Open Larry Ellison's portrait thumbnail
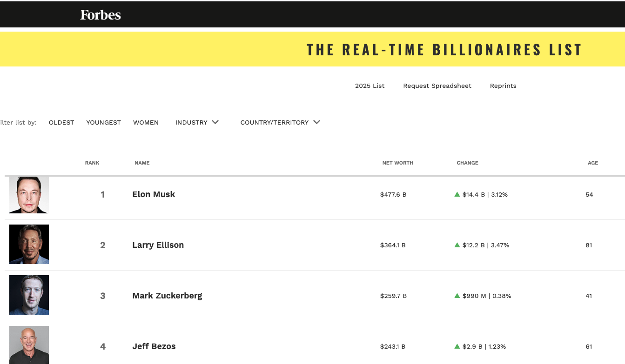The image size is (625, 364). (x=29, y=245)
